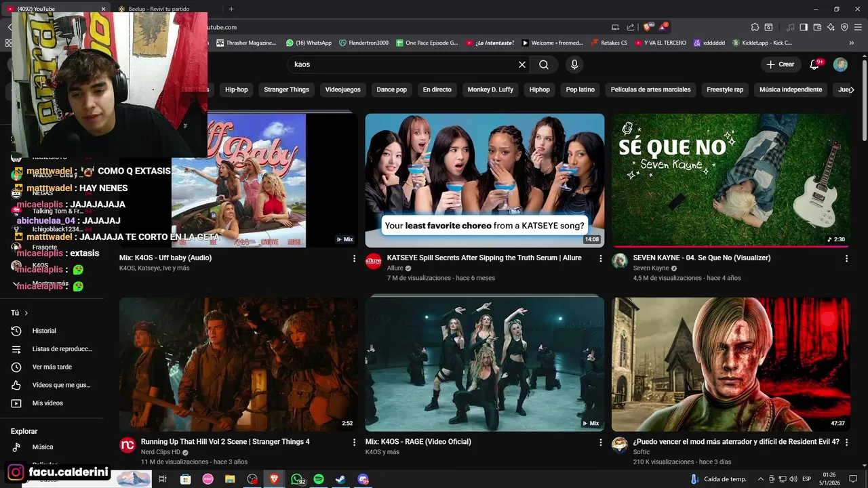Open the Softic channel avatar
The image size is (868, 488).
(620, 445)
